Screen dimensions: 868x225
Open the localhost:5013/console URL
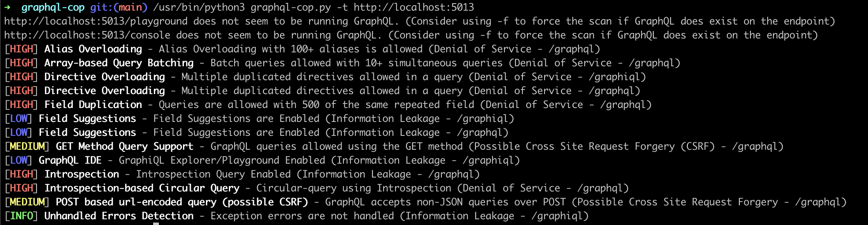click(x=87, y=35)
